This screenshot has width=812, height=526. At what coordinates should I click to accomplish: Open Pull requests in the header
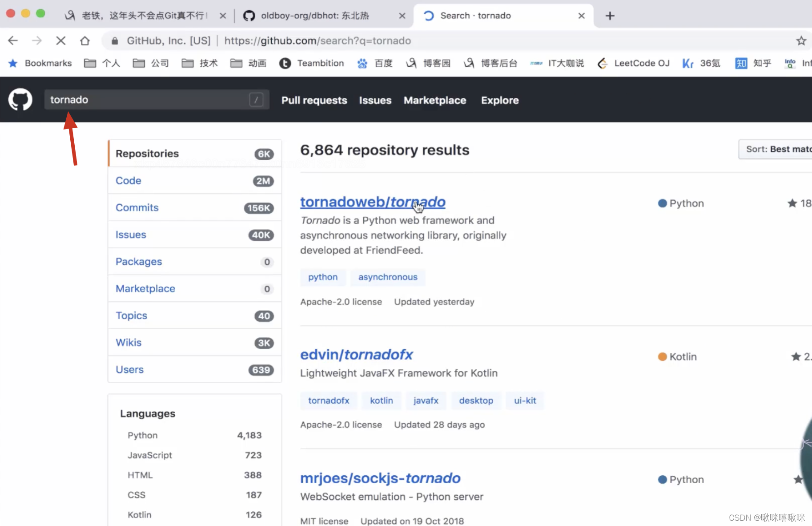coord(314,100)
